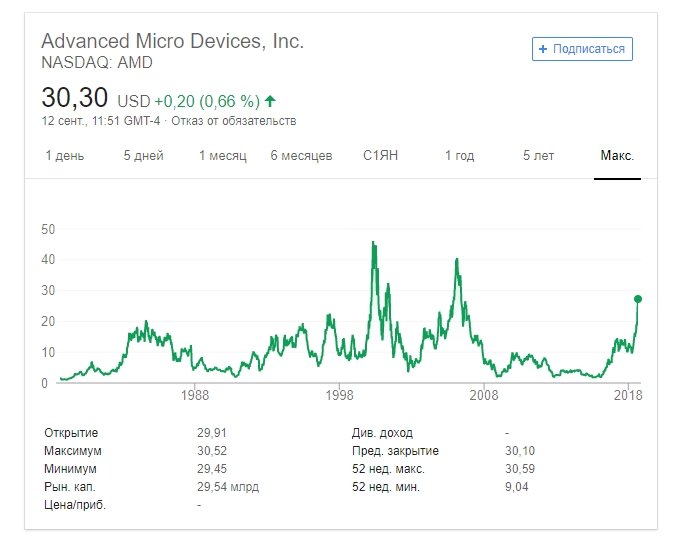Image resolution: width=683 pixels, height=544 pixels.
Task: Switch chart to the 1 год tab
Action: point(460,156)
